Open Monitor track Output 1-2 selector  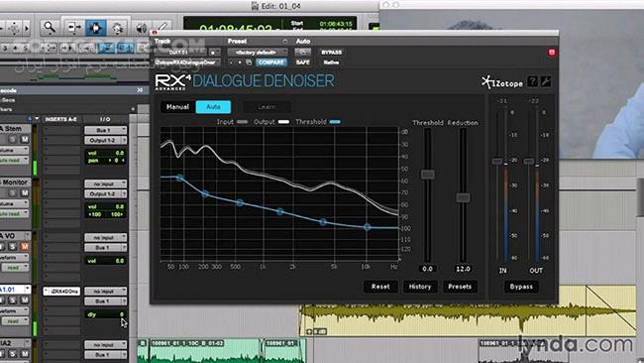coord(106,193)
